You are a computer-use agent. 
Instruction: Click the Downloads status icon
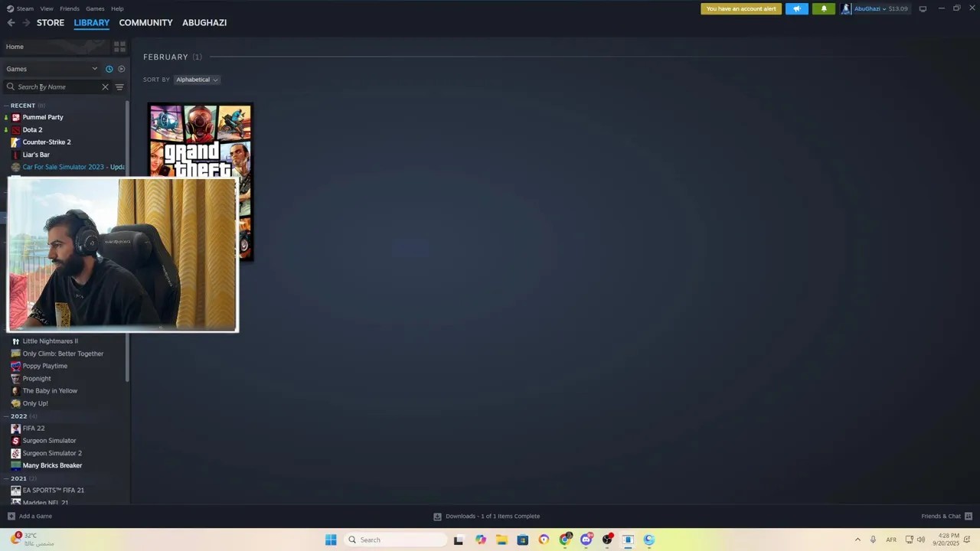437,517
